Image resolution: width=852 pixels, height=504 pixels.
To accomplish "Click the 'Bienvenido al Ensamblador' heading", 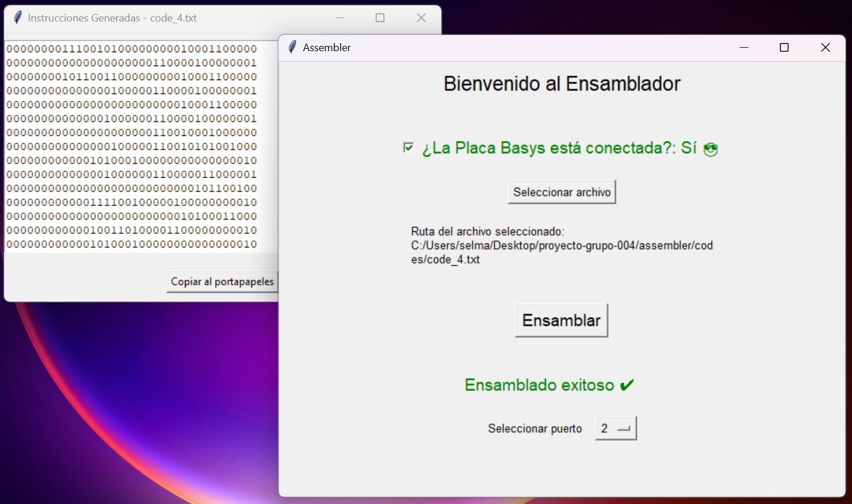I will point(562,84).
